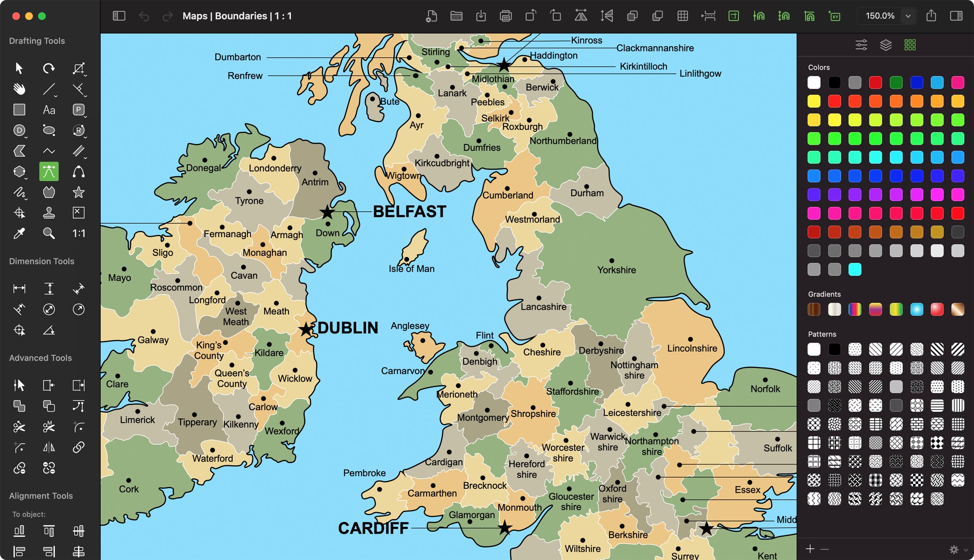
Task: Click the plus add swatch button
Action: point(810,549)
